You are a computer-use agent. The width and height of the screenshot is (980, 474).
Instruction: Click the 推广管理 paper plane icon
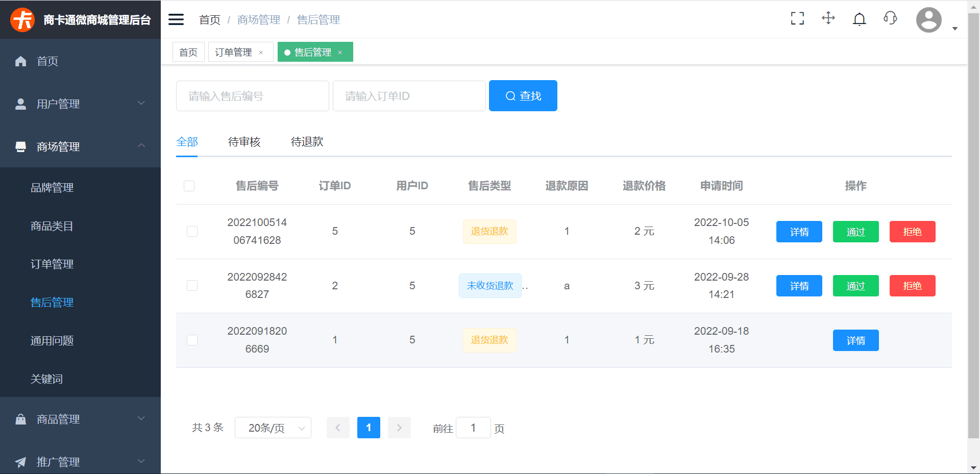[20, 462]
